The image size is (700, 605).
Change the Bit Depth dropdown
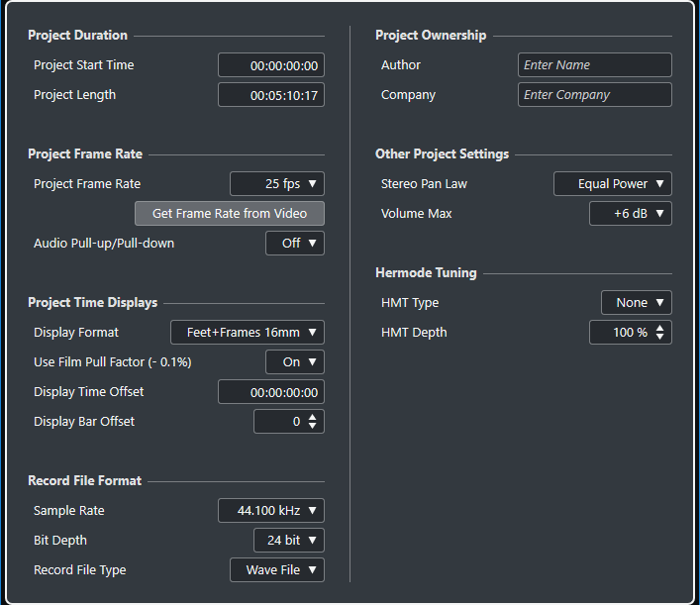(289, 541)
